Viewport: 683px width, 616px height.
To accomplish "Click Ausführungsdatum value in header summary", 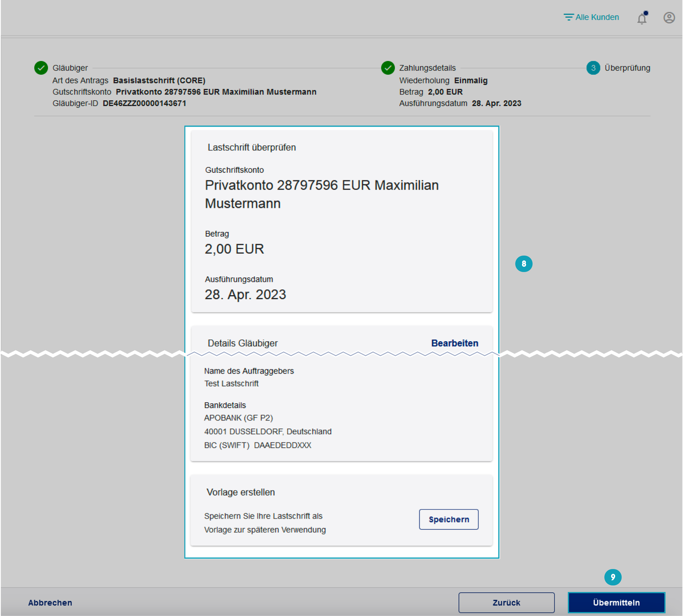I will click(x=497, y=103).
